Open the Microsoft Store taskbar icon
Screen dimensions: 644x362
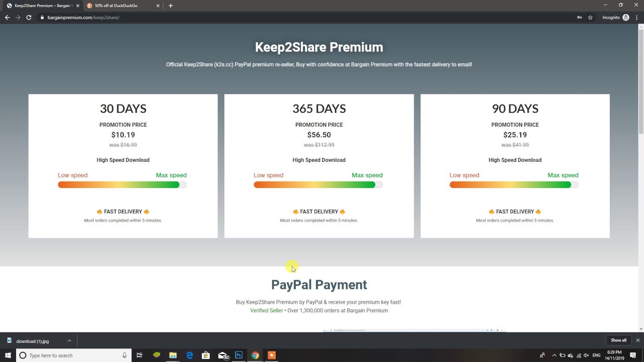206,355
